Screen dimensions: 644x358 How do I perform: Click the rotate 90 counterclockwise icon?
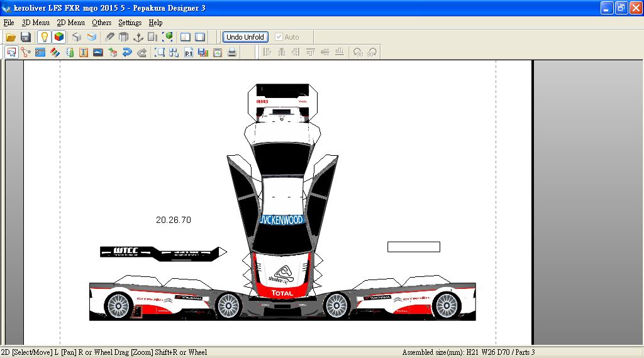point(358,52)
